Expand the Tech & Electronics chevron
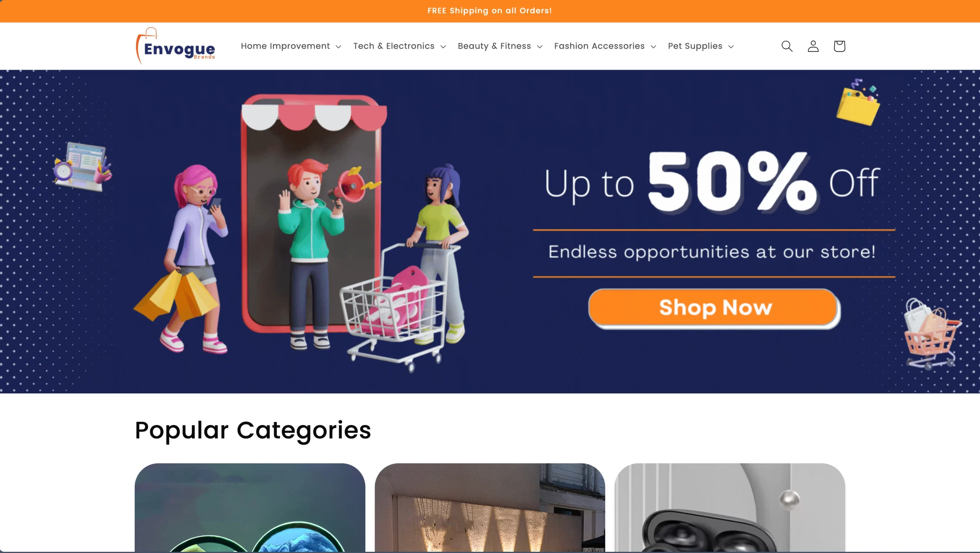Screen dimensions: 980x553 (443, 47)
